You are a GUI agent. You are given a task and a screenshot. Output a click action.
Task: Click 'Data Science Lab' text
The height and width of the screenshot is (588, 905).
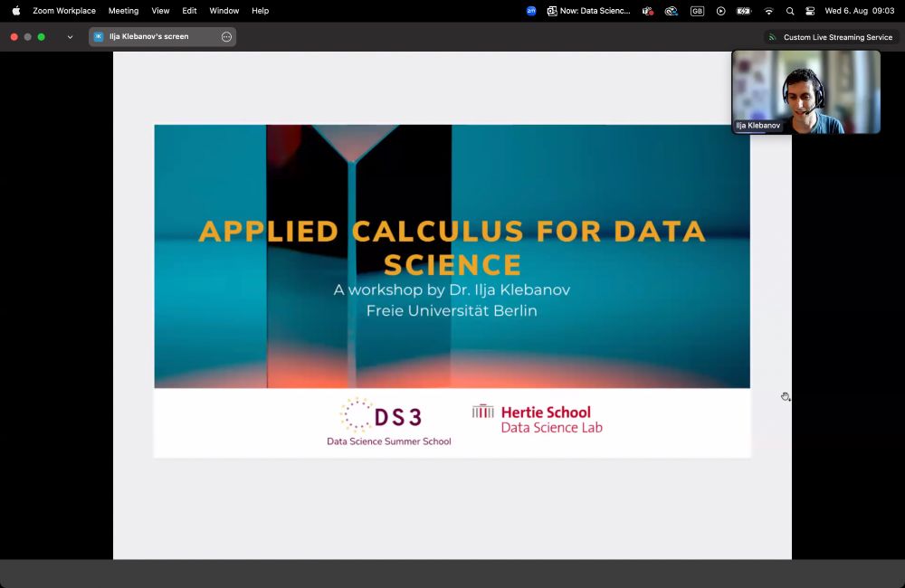pyautogui.click(x=552, y=428)
